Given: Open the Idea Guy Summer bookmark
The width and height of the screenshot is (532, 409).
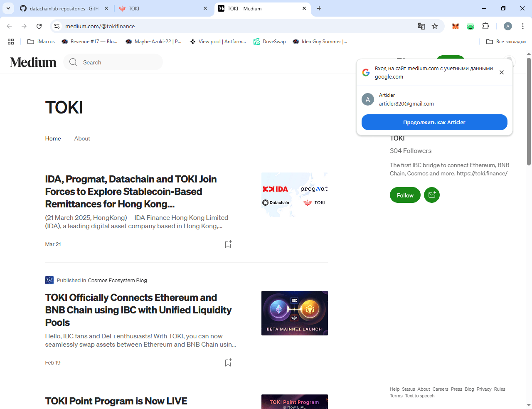Looking at the screenshot, I should pos(320,42).
